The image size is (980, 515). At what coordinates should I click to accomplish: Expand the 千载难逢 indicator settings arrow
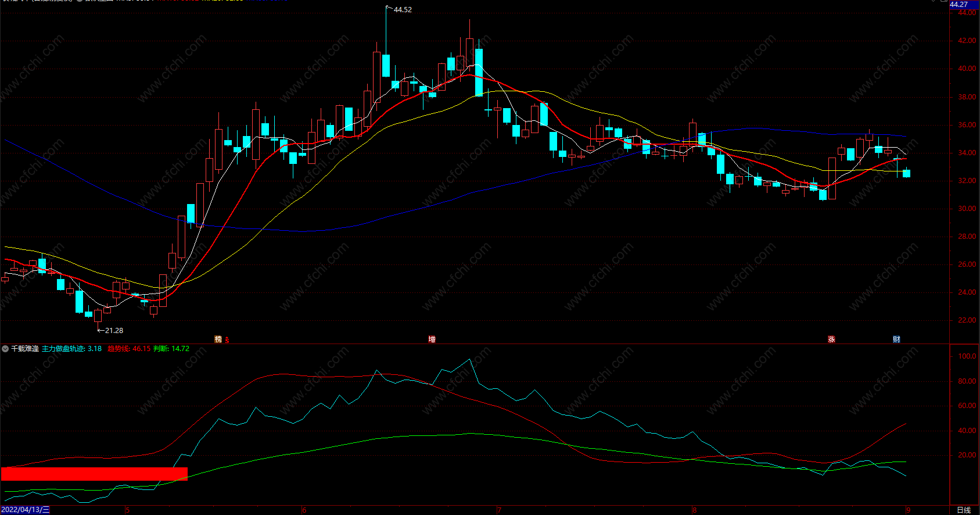pyautogui.click(x=5, y=349)
